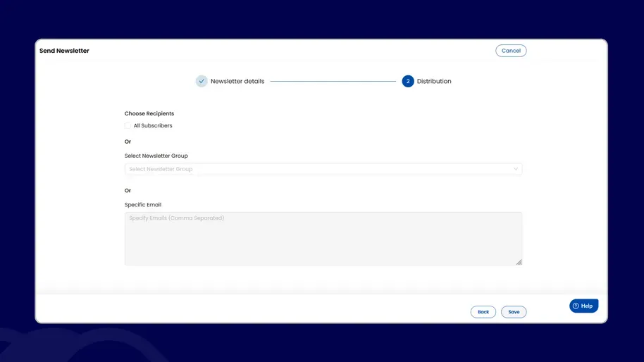This screenshot has height=362, width=644.
Task: Focus the Specify Emails text area
Action: coord(323,239)
